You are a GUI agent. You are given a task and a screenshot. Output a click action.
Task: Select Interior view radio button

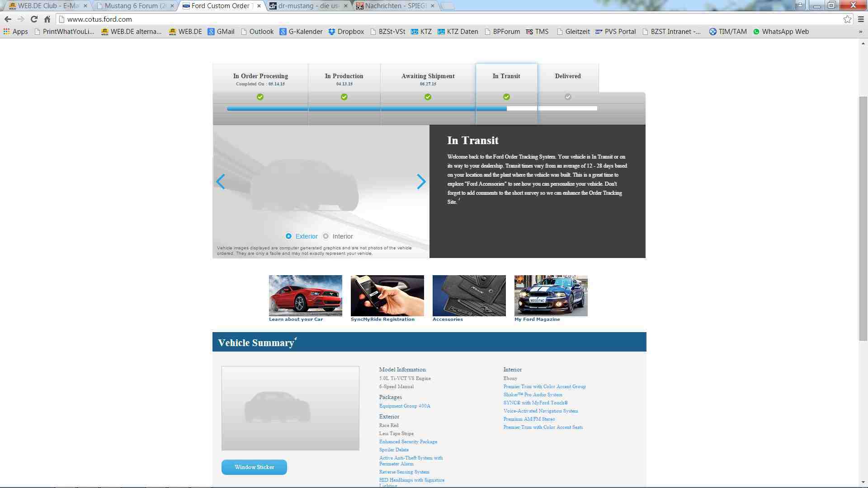pos(325,236)
